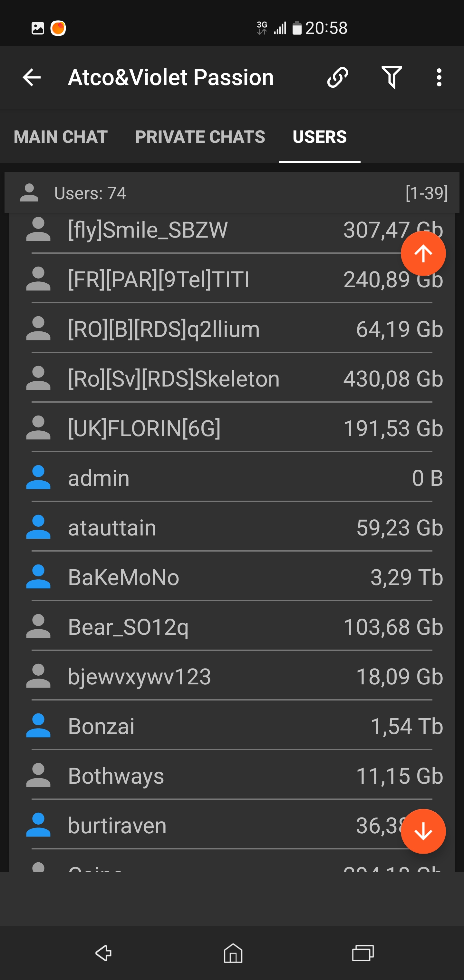The width and height of the screenshot is (464, 980).
Task: Switch to the Main Chat tab
Action: pos(61,137)
